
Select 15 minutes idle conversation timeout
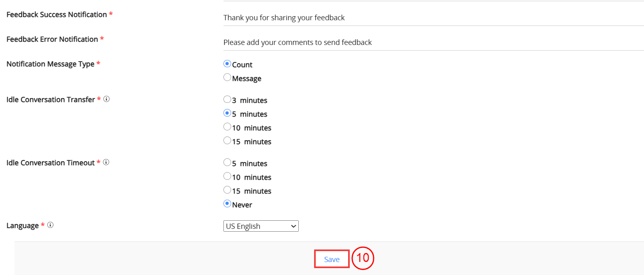tap(227, 190)
